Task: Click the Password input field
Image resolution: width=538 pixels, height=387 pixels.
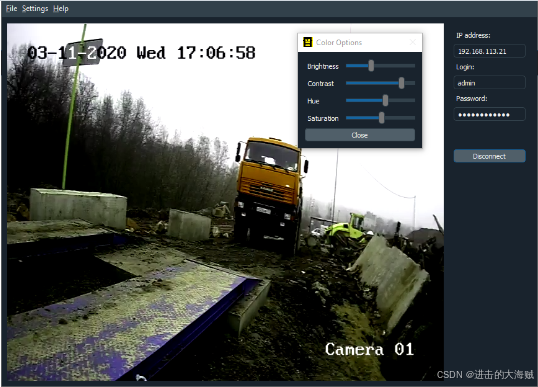Action: [x=489, y=115]
